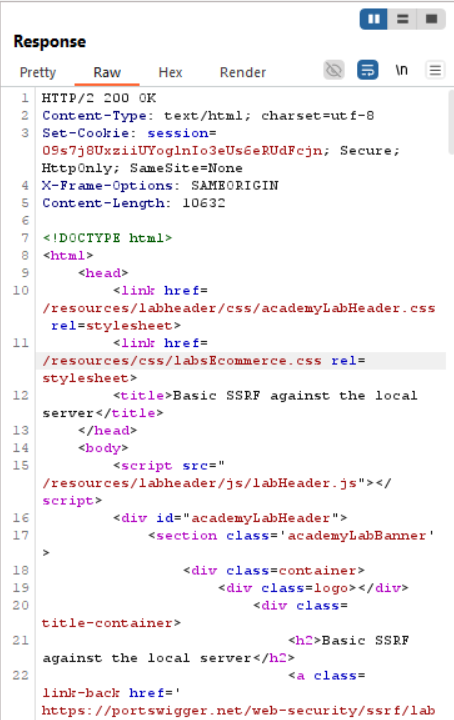Click the Response panel heading
This screenshot has width=454, height=720.
pos(50,42)
